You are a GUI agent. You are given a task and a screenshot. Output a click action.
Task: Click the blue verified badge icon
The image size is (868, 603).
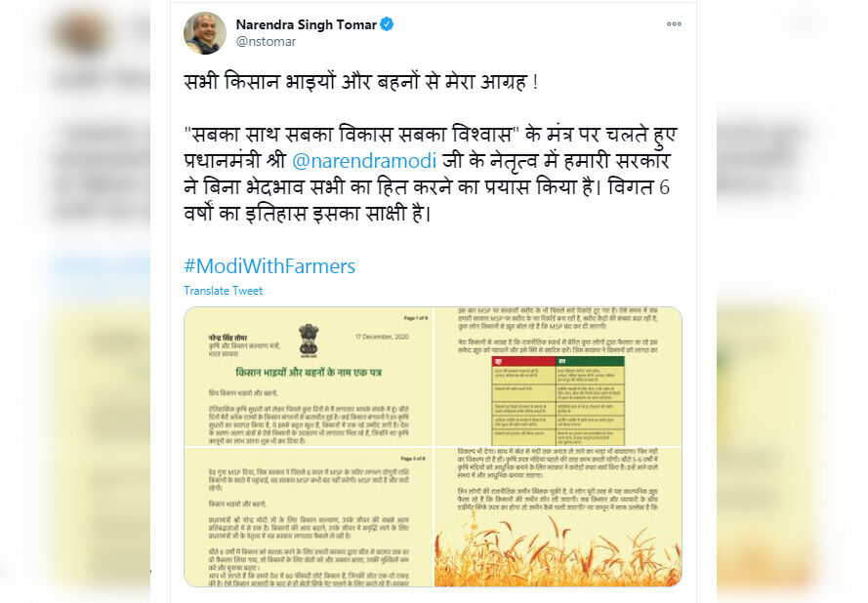coord(387,24)
